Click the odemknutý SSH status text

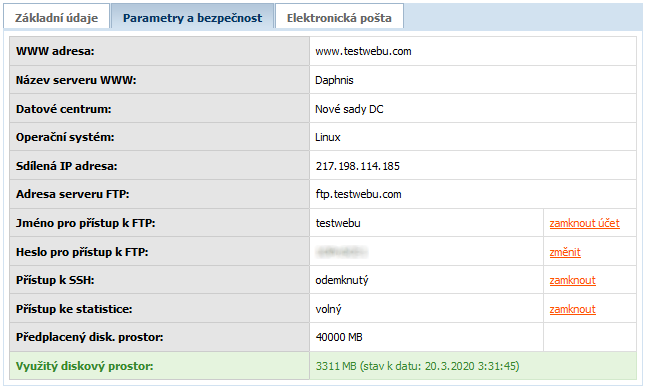[342, 280]
